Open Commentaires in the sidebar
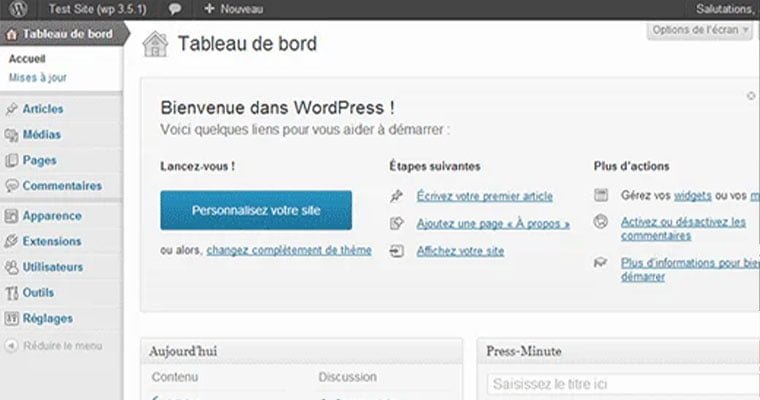Image resolution: width=760 pixels, height=400 pixels. pos(62,186)
